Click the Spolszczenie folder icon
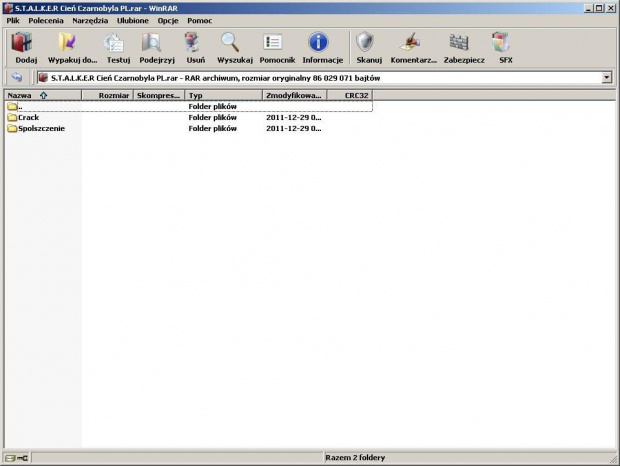This screenshot has height=466, width=620. tap(12, 128)
